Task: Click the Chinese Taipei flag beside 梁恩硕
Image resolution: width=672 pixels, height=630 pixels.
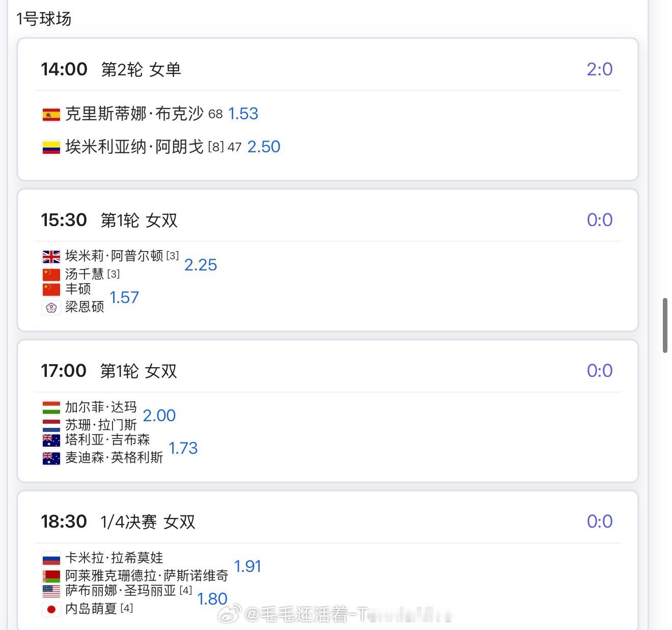Action: click(51, 308)
